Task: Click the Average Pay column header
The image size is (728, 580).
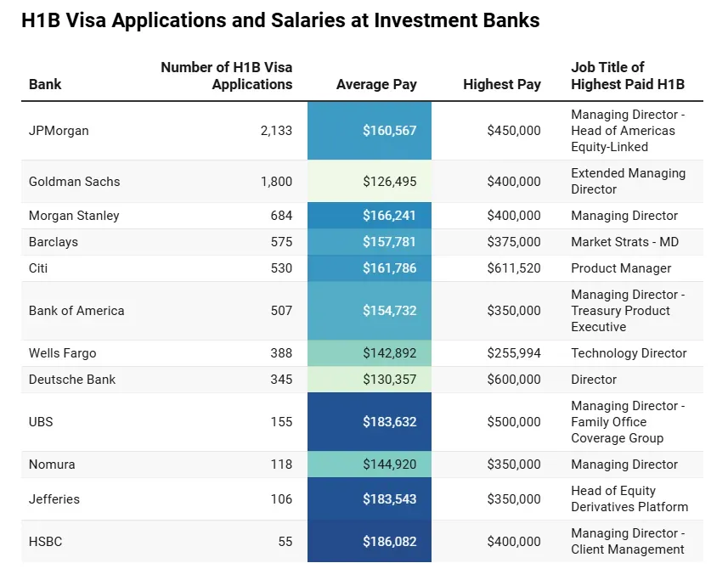Action: (x=376, y=84)
